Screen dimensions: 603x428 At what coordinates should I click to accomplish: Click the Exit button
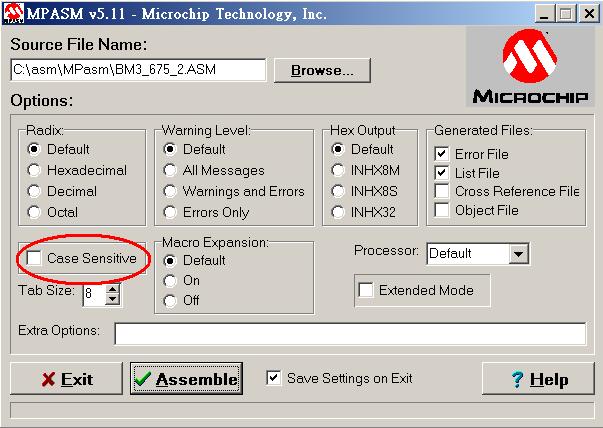point(67,378)
